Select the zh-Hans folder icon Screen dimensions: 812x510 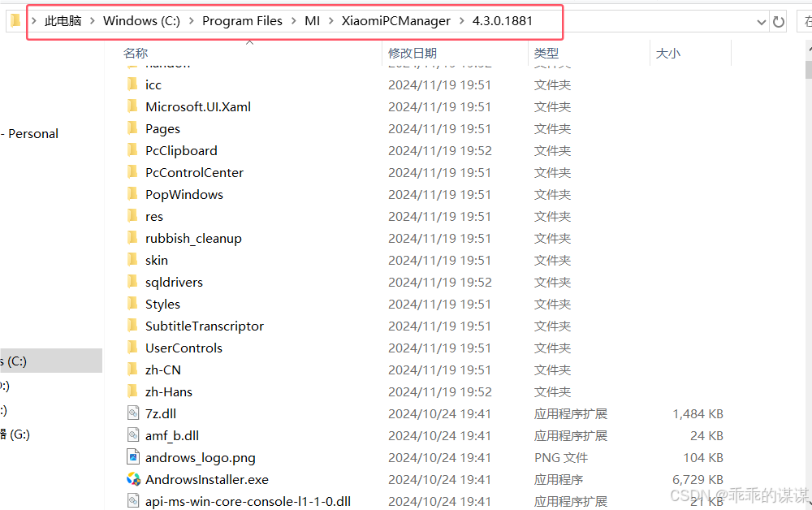click(132, 391)
